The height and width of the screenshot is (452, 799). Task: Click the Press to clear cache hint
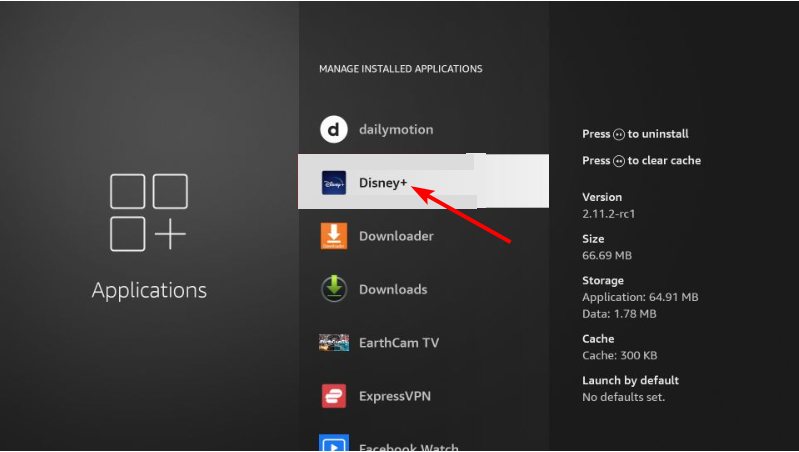coord(642,161)
